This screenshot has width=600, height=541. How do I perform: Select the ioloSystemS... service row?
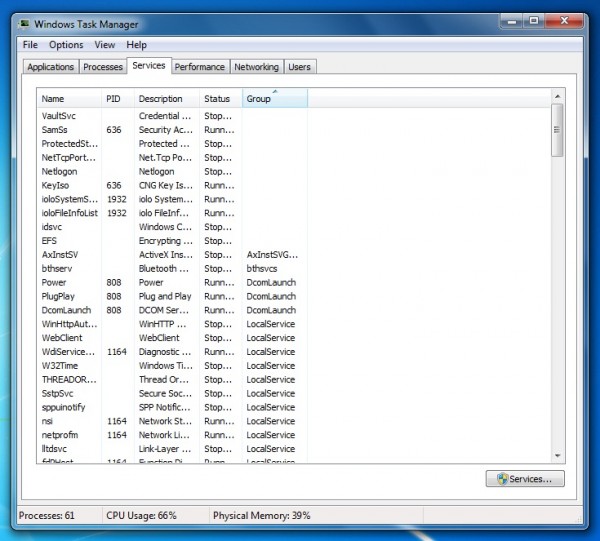172,199
